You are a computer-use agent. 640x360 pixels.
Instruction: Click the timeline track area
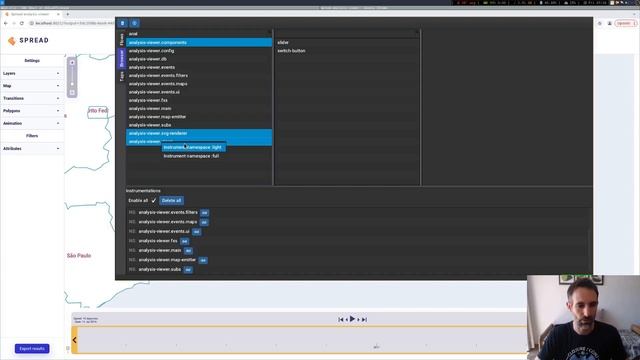(302, 340)
